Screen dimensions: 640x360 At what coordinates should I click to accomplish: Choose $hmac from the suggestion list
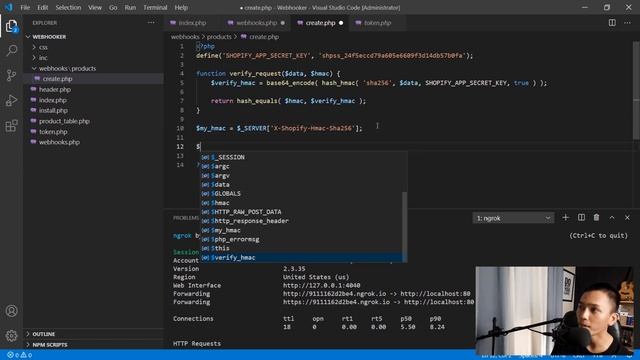(x=301, y=203)
